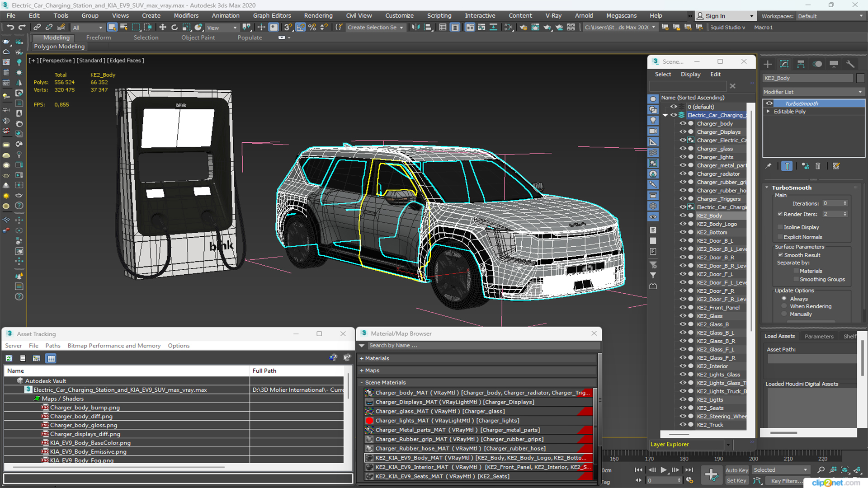Collapse the Electric_Car_Charging layer in Scene Explorer
Viewport: 868px width, 488px height.
[665, 115]
